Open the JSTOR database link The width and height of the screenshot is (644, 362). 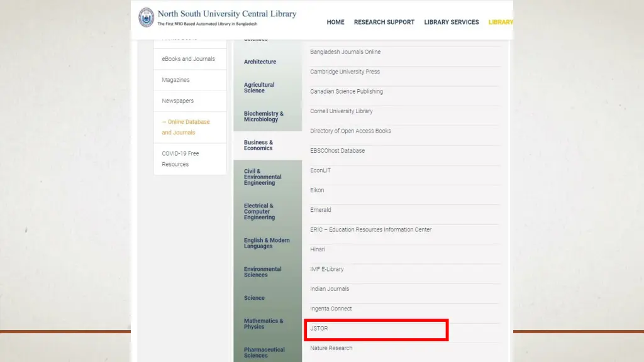(319, 328)
